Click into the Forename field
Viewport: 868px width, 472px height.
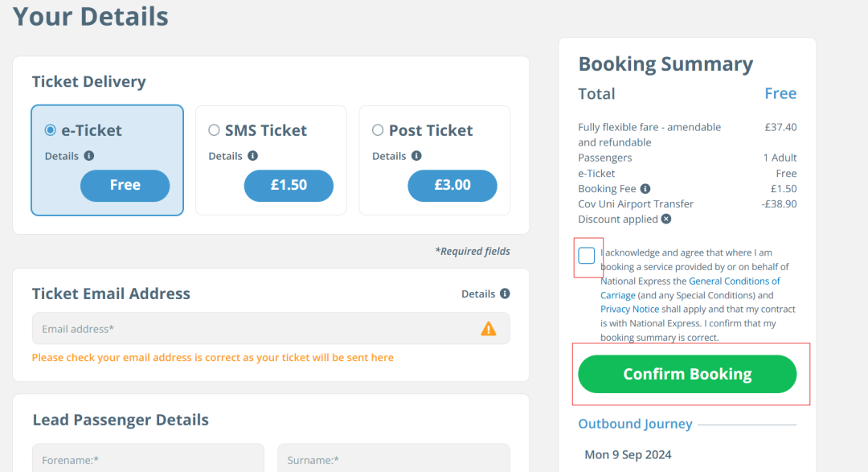click(148, 459)
